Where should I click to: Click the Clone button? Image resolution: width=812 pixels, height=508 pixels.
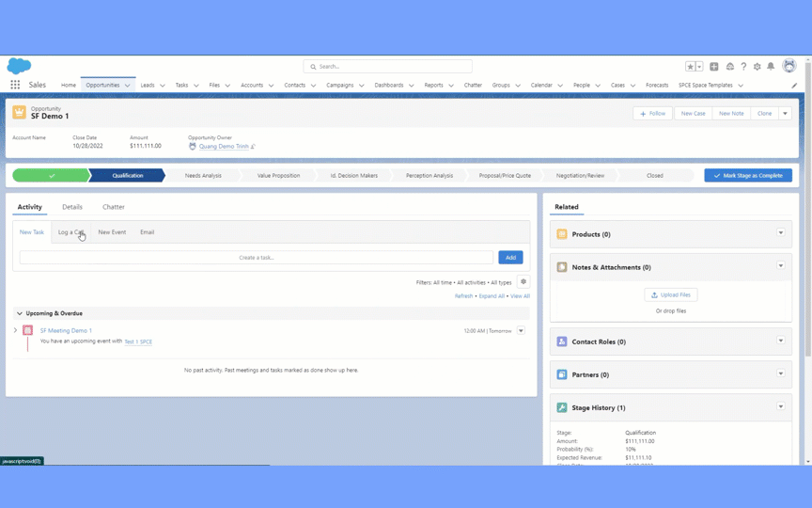[764, 114]
